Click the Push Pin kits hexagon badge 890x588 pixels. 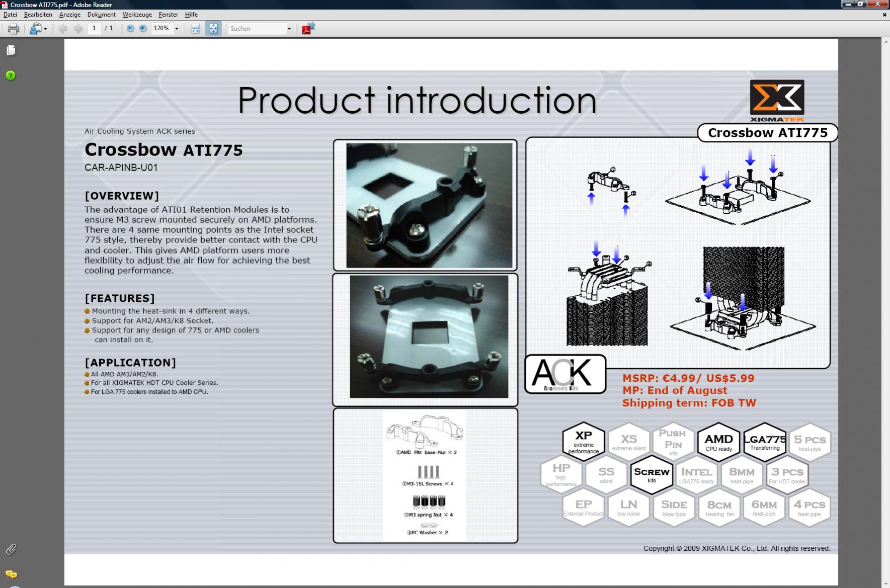(673, 442)
